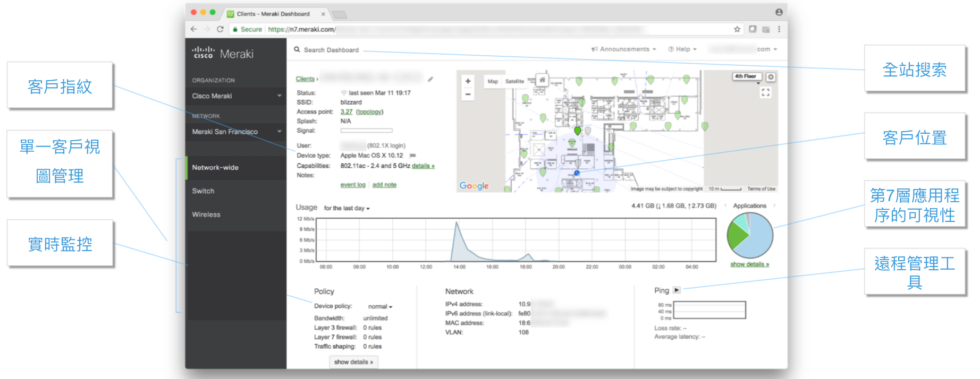The width and height of the screenshot is (980, 379).
Task: Click the flag icon beside Device type
Action: 413,156
